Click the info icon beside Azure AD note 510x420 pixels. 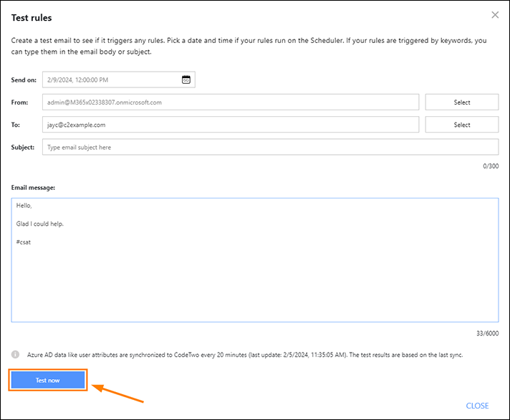(x=15, y=354)
